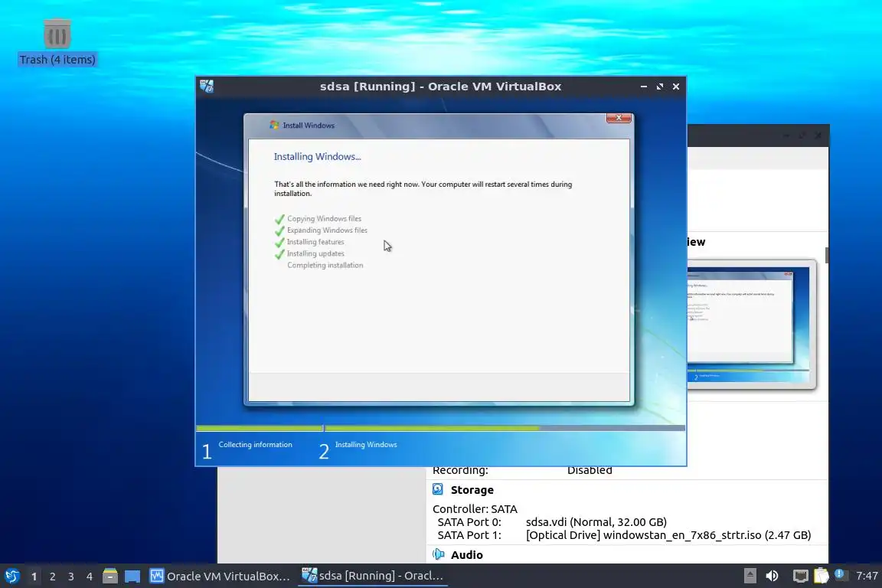
Task: Click the windowstan ISO optical drive entry
Action: click(x=668, y=535)
